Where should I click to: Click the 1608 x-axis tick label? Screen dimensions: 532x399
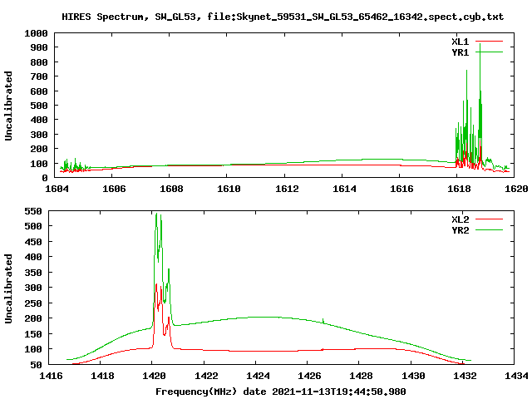pyautogui.click(x=171, y=189)
